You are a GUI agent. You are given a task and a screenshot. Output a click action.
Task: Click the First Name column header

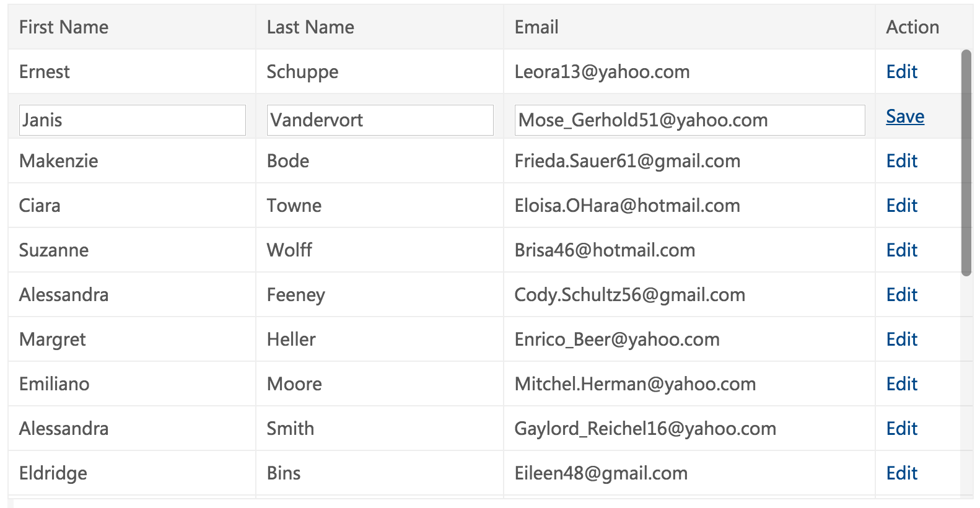[x=132, y=27]
